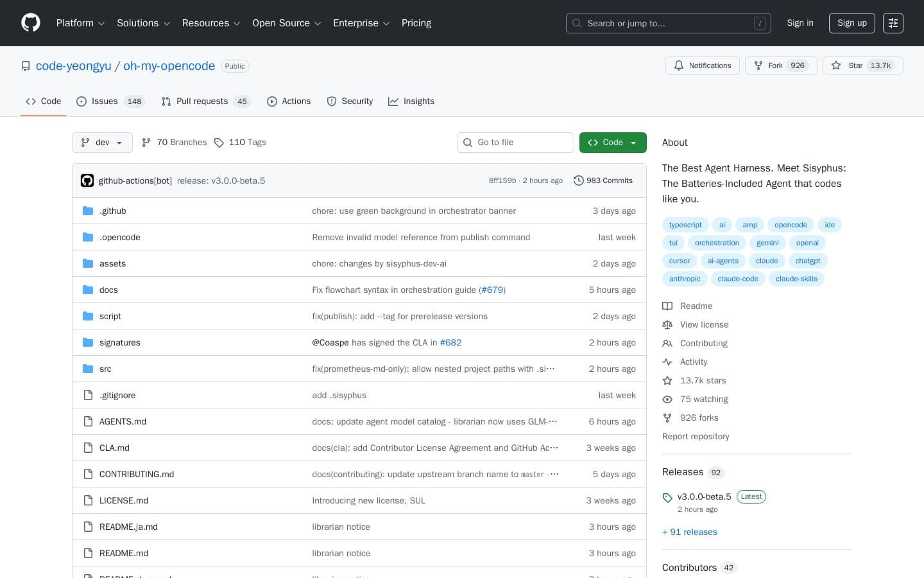
Task: Click the Readme book icon in the About section
Action: tap(667, 306)
